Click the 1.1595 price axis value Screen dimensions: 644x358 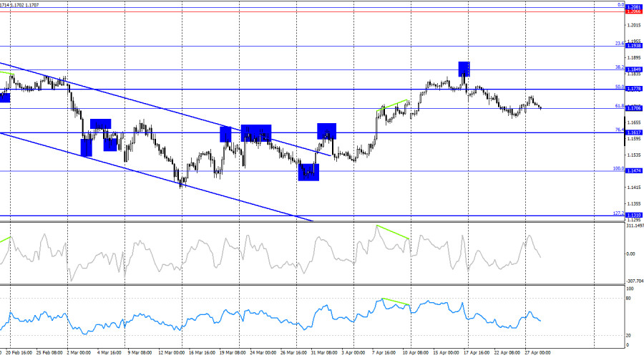click(634, 139)
